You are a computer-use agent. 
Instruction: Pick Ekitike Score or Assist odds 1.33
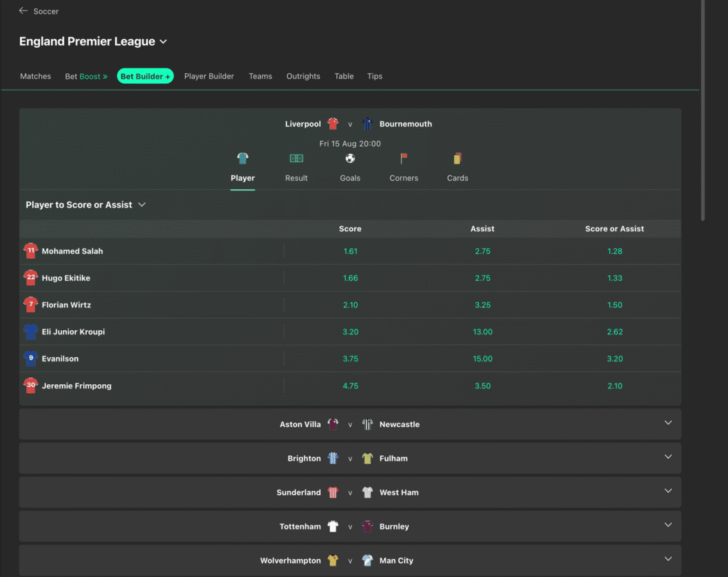(615, 277)
